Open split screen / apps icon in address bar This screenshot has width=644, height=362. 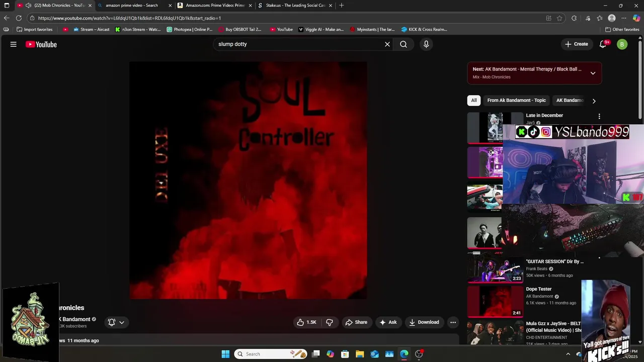pos(548,18)
